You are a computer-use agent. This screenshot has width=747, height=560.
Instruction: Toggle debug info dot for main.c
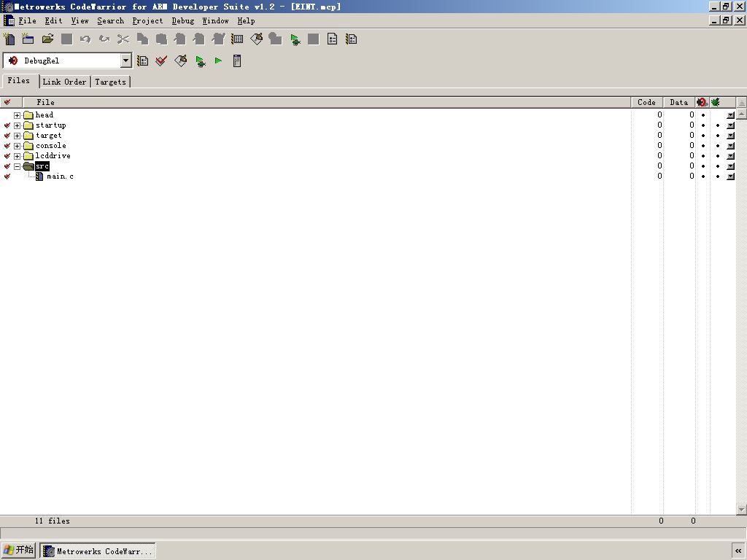coord(718,176)
